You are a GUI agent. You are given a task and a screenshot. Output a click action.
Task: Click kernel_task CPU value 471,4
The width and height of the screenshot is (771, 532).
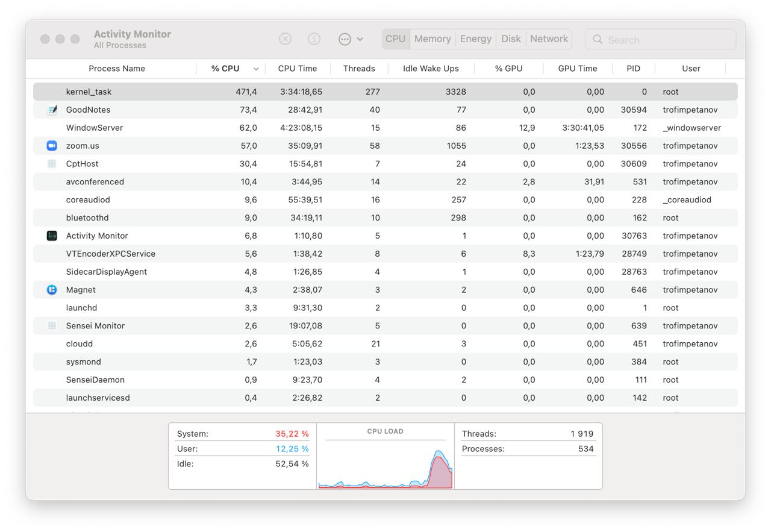[246, 92]
